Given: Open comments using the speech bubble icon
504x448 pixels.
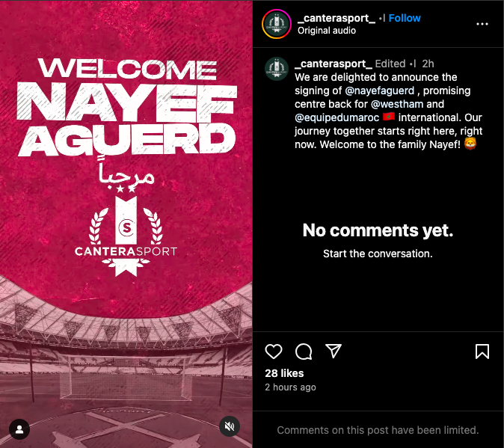Looking at the screenshot, I should tap(304, 352).
